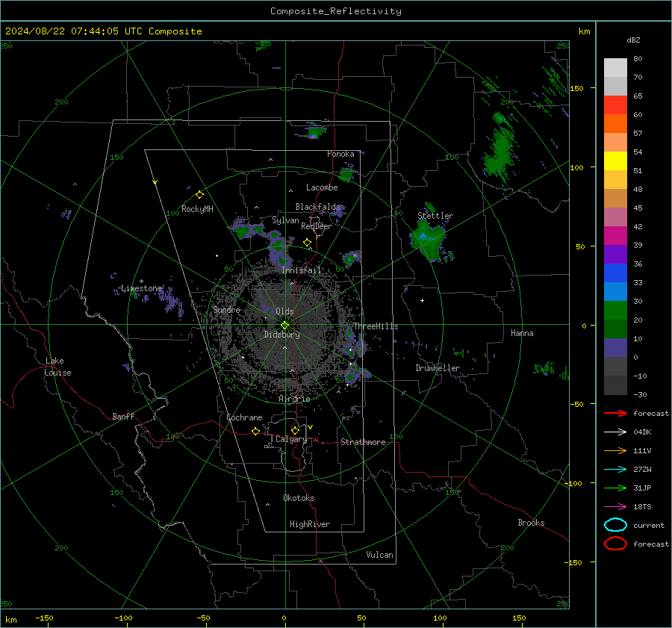
Task: Click the Composite_Reflectivity title
Action: tap(336, 11)
